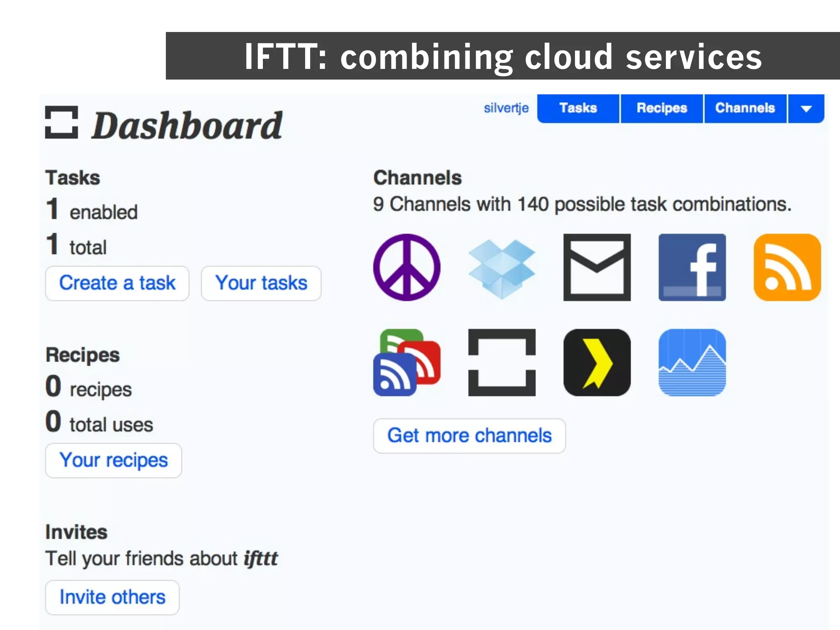Screen dimensions: 840x630
Task: Click the Invites section heading
Action: pyautogui.click(x=76, y=532)
